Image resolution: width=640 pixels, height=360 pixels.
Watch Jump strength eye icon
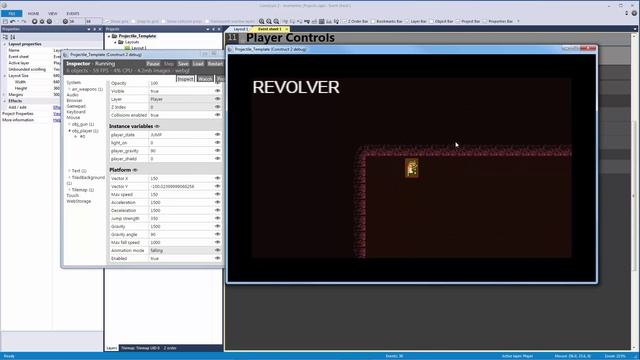(x=218, y=218)
